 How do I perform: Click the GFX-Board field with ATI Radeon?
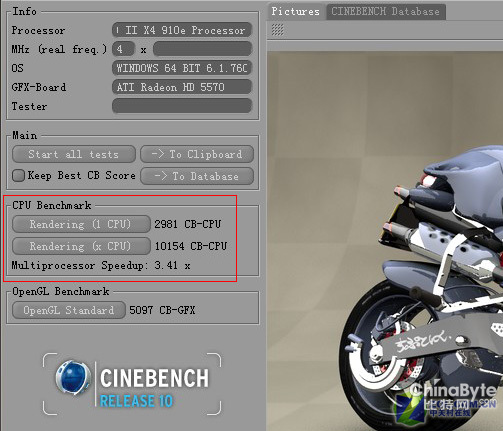pos(182,87)
